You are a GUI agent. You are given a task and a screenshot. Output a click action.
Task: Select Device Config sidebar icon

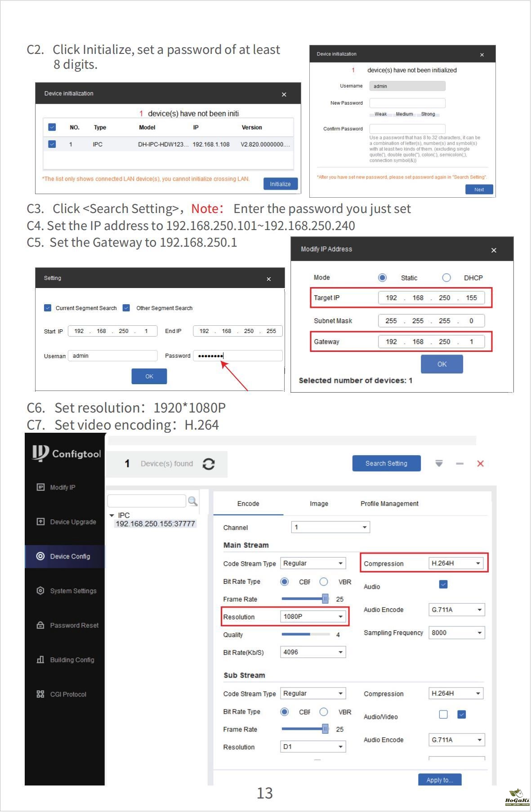point(40,556)
